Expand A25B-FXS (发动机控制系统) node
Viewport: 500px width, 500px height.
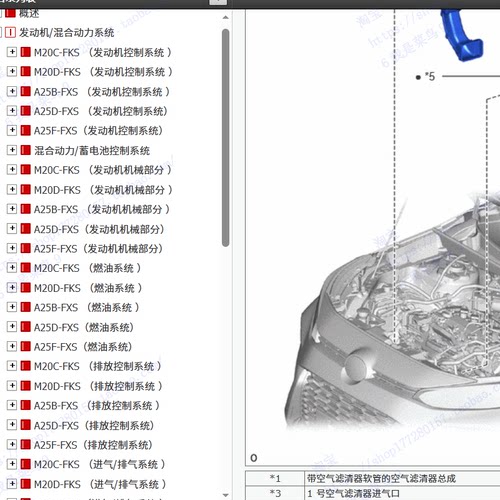(12, 91)
